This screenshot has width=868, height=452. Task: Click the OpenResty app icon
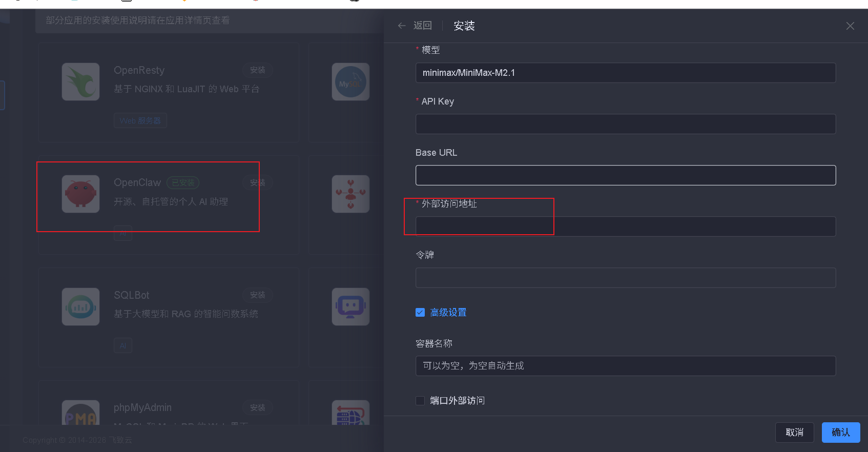[x=80, y=82]
